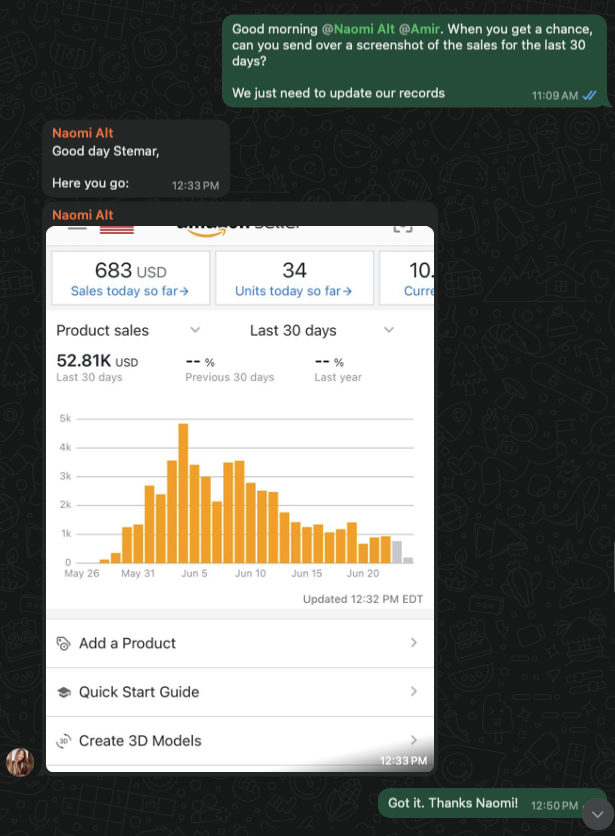Open the 'Sales today so far' link
The image size is (615, 836).
tap(130, 291)
